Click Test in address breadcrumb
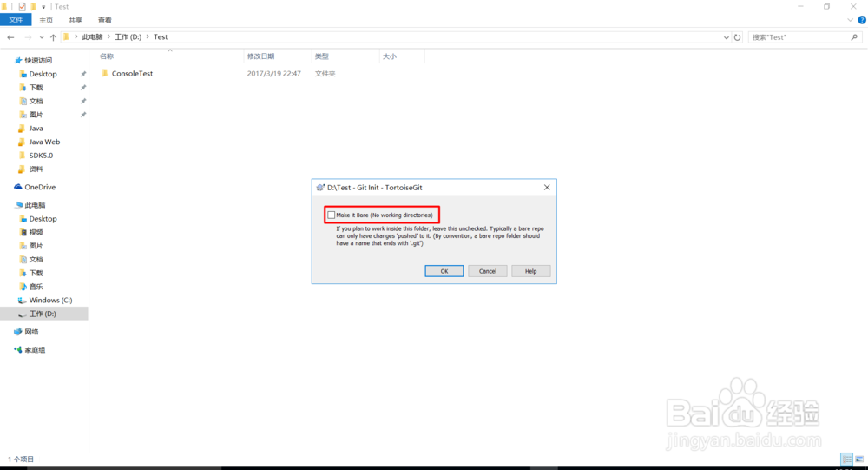Image resolution: width=868 pixels, height=470 pixels. 161,37
